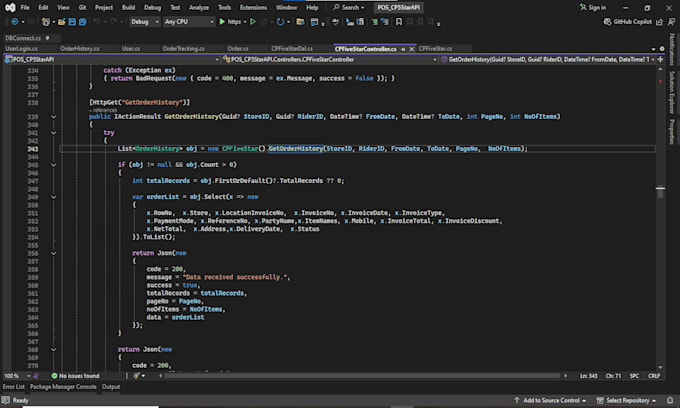
Task: Click the notifications bell in status bar
Action: pos(670,400)
